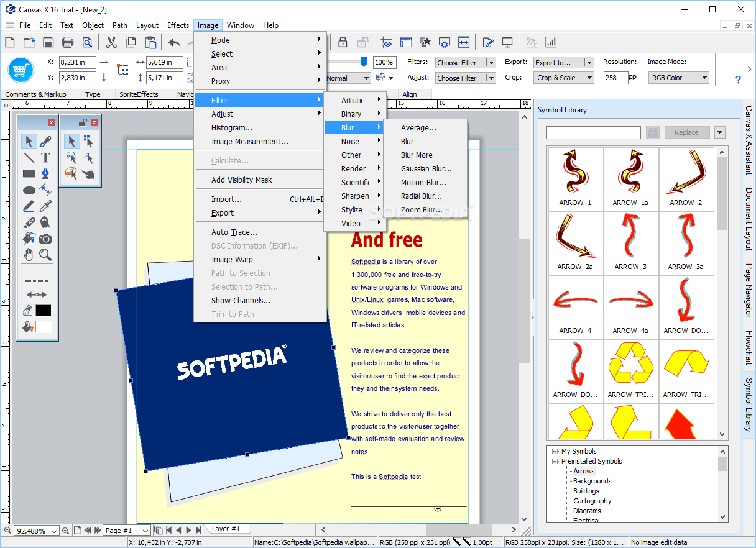
Task: Click the Layer #1 tab
Action: [x=226, y=529]
